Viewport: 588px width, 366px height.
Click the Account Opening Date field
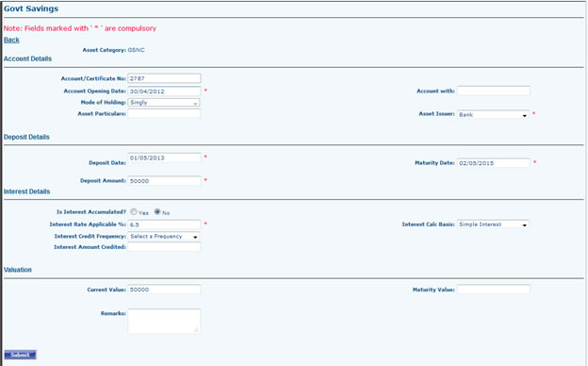tap(164, 91)
